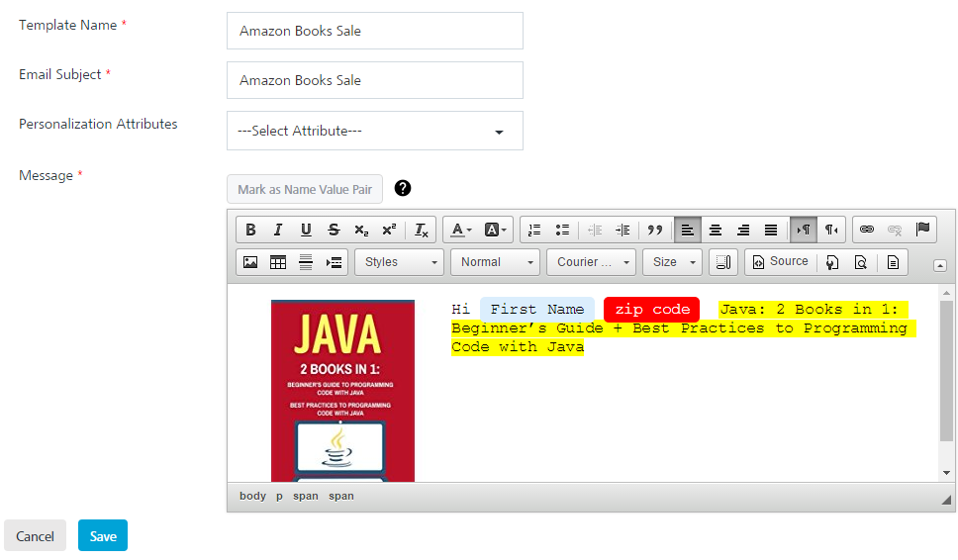Open the font Size dropdown
Image resolution: width=958 pixels, height=560 pixels.
tap(673, 262)
